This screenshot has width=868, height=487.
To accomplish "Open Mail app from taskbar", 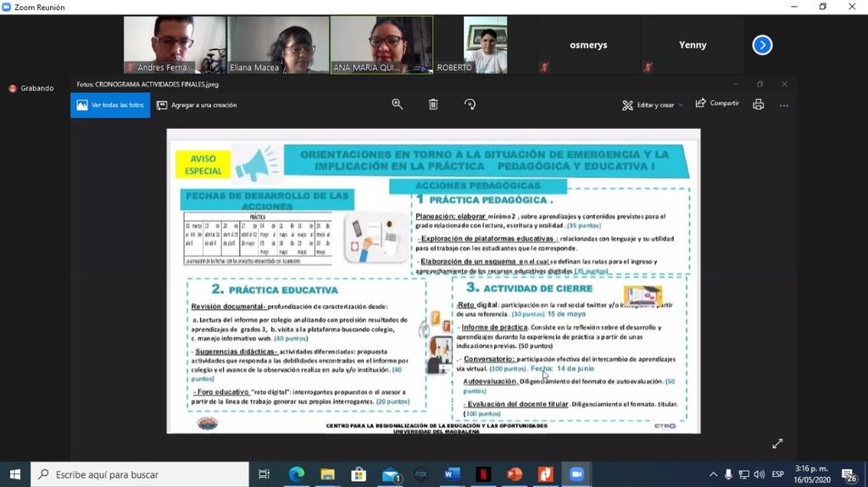I will pos(391,474).
